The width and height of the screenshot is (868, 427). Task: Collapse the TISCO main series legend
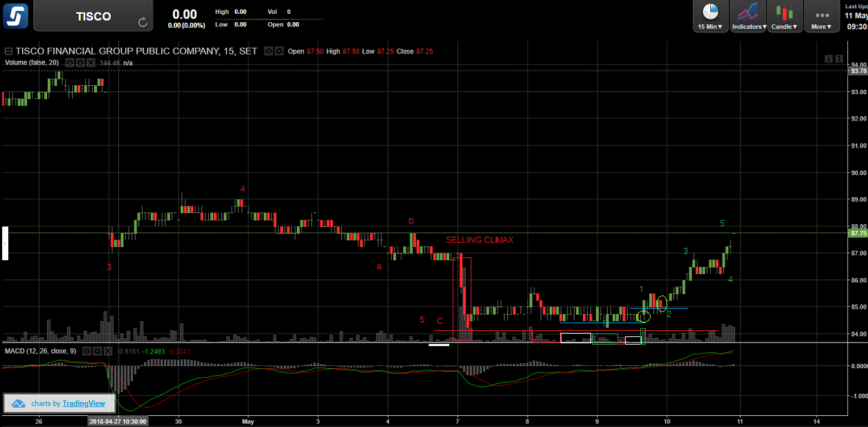8,51
